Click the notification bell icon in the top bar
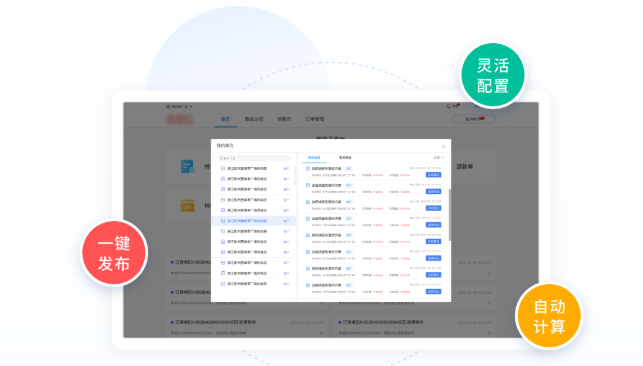 [x=448, y=106]
